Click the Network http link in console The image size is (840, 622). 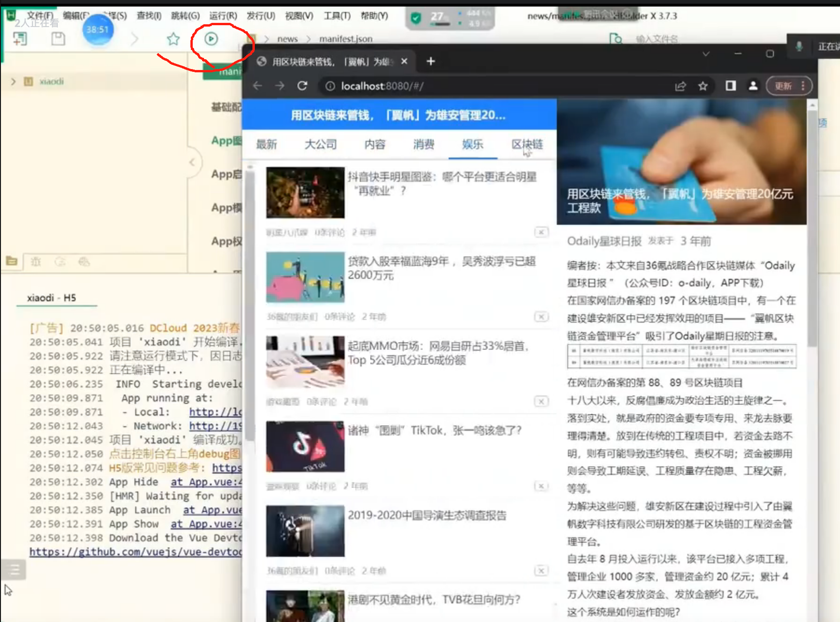pos(216,426)
